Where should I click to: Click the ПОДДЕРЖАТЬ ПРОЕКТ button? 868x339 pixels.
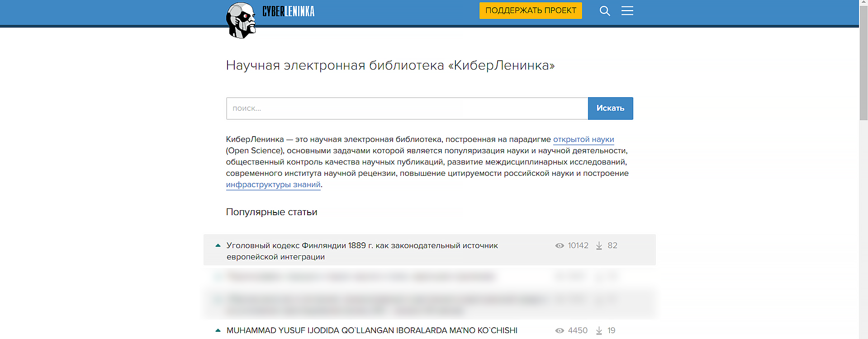point(531,10)
